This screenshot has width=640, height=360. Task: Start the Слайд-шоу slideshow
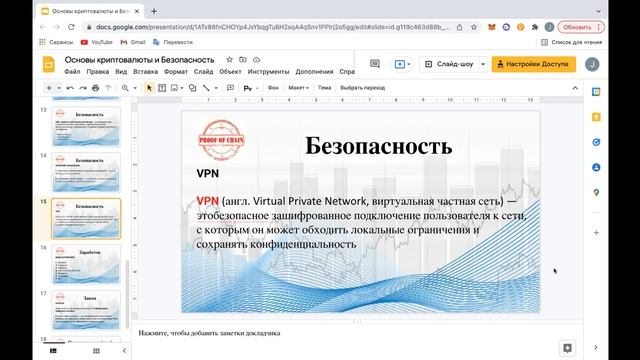click(x=449, y=64)
